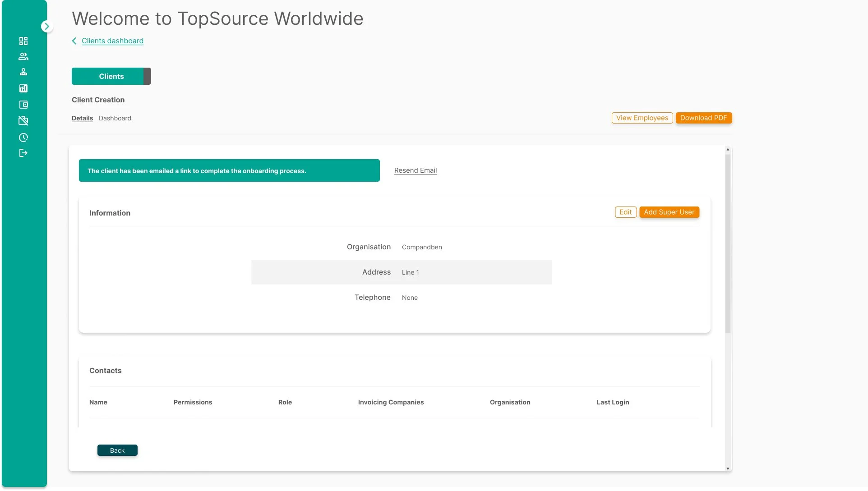The image size is (868, 491).
Task: Click the Add Super User button
Action: [669, 212]
